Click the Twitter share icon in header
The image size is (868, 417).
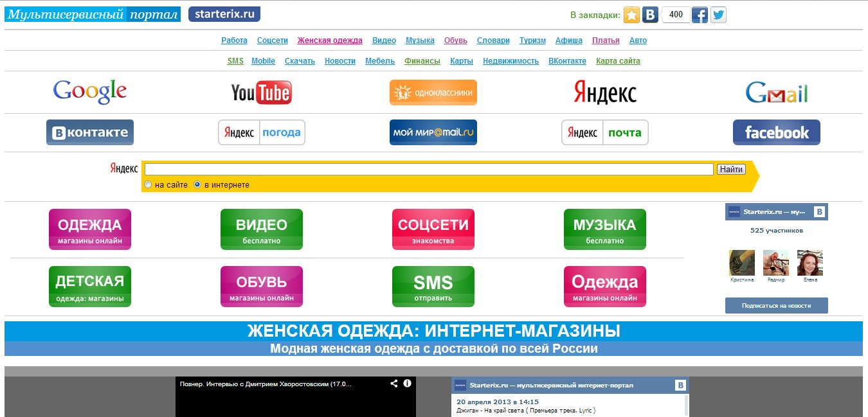coord(718,15)
